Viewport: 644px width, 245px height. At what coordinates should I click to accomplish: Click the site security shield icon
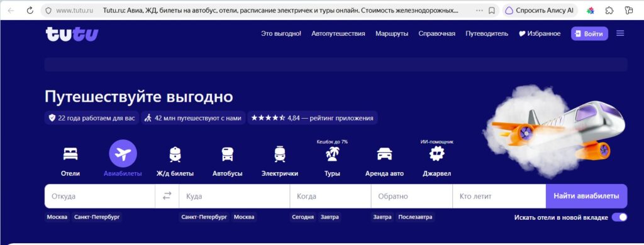[48, 11]
